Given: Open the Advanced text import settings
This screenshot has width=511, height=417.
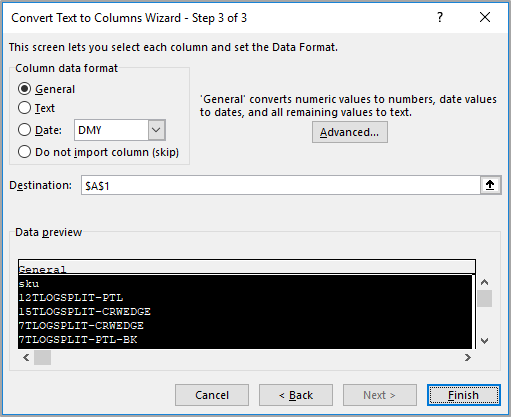Looking at the screenshot, I should [350, 132].
